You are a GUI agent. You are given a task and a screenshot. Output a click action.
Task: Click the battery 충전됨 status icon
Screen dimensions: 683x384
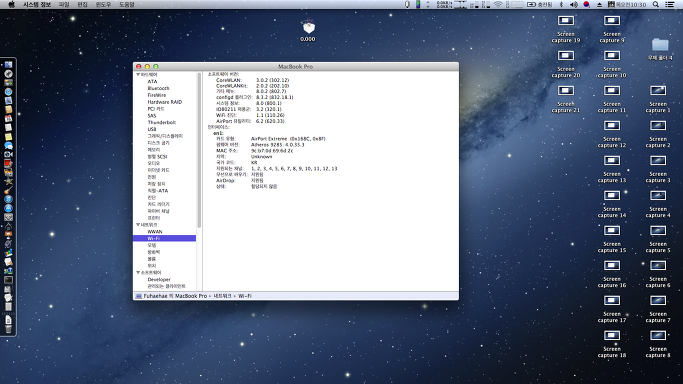pyautogui.click(x=539, y=4)
